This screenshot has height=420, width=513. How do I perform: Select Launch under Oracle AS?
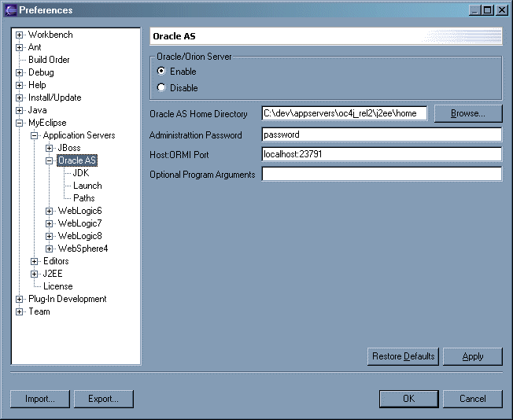(87, 186)
